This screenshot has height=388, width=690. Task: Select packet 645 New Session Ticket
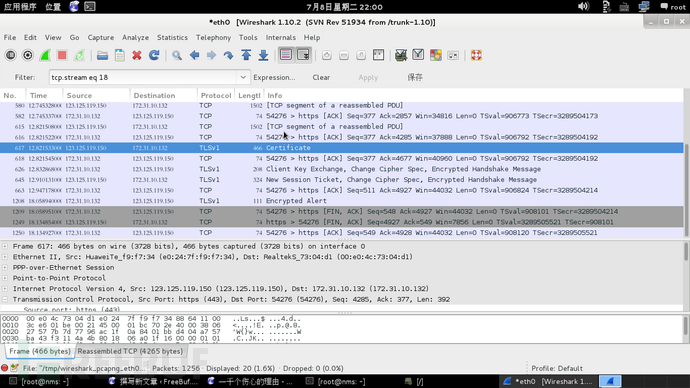(341, 179)
